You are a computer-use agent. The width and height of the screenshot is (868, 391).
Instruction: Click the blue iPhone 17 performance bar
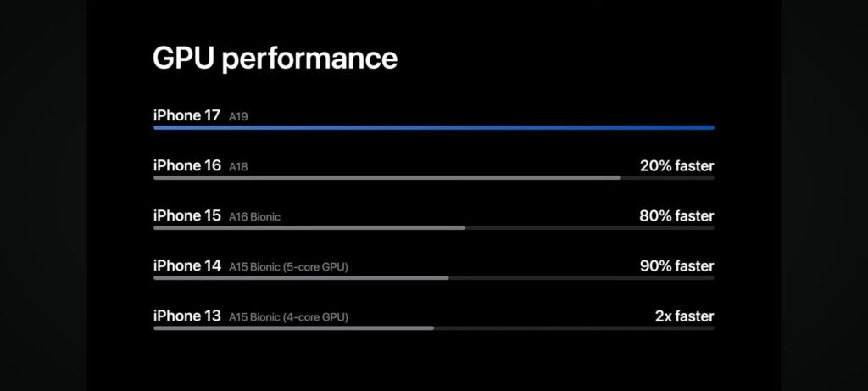[434, 127]
